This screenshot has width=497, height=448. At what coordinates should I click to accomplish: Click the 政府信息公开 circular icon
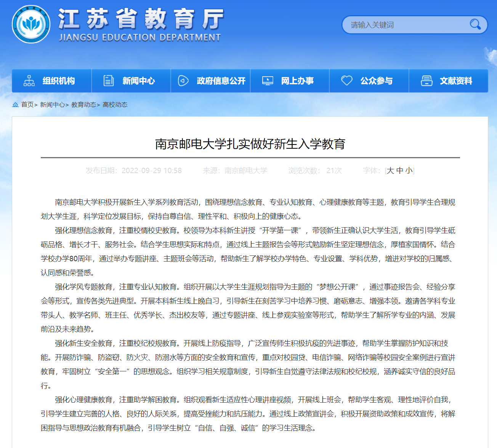(183, 81)
